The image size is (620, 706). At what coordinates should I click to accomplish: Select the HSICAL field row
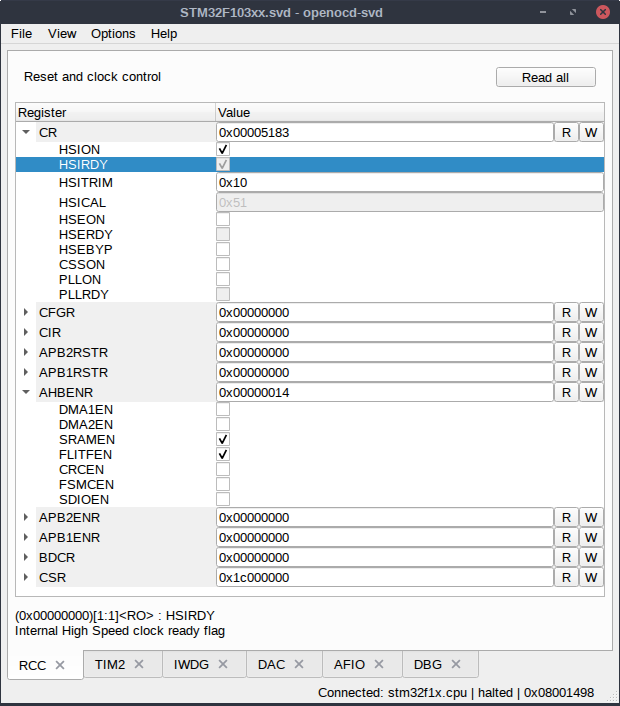(x=310, y=203)
